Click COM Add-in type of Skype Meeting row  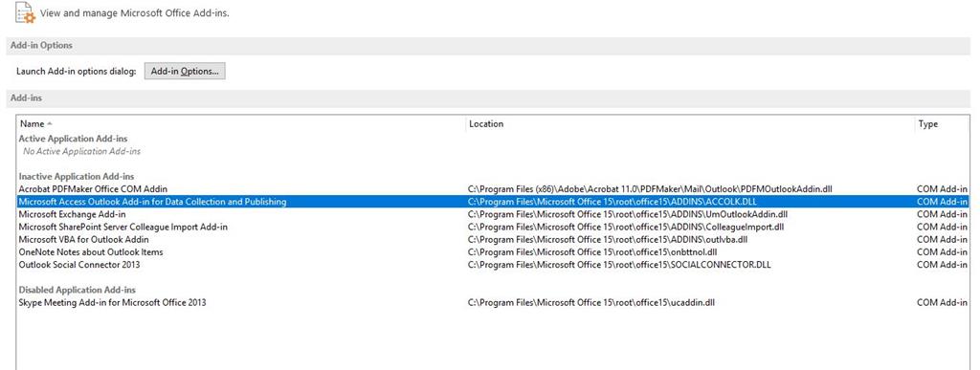tap(942, 302)
